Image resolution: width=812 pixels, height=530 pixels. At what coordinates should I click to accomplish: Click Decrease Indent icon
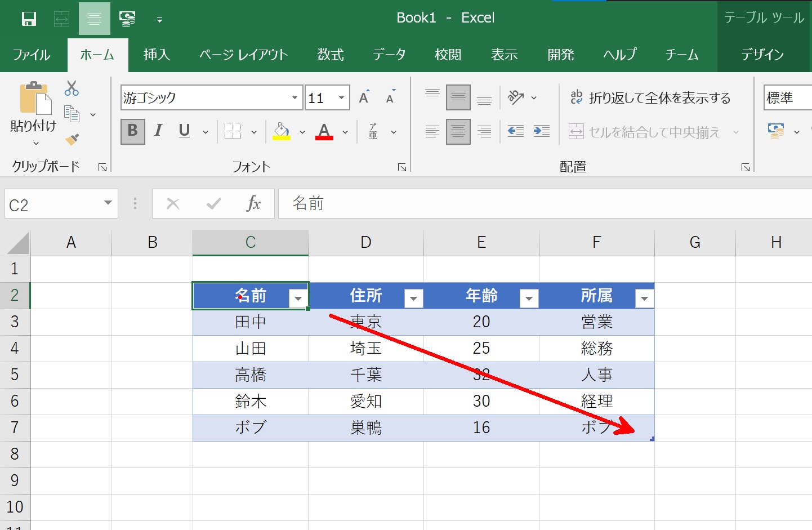pyautogui.click(x=516, y=131)
